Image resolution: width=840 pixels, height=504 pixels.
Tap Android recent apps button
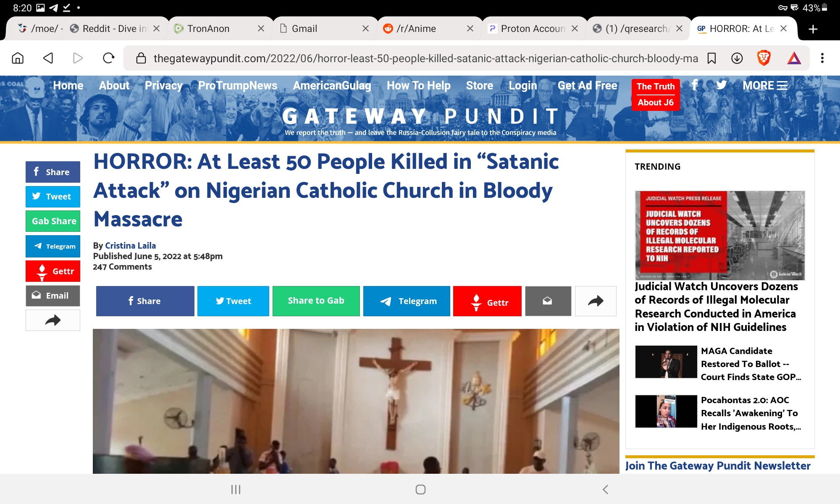click(236, 489)
